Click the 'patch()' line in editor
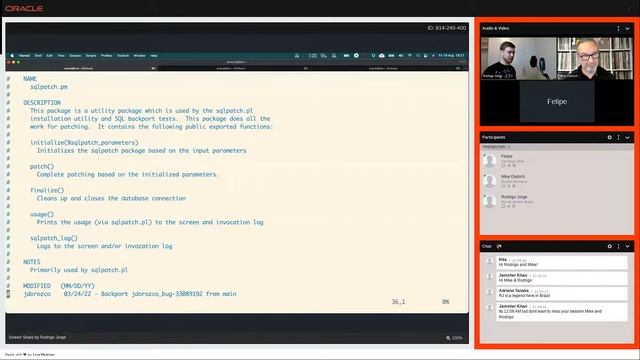 point(42,167)
